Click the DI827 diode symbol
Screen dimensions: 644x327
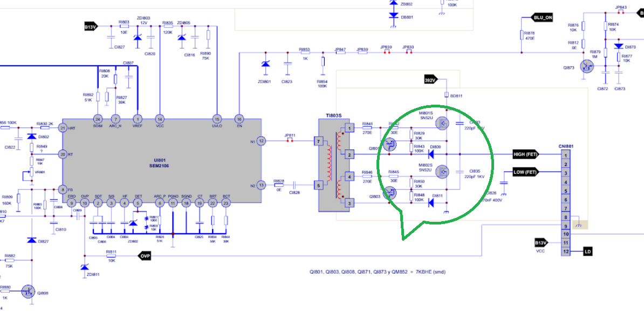(32, 240)
